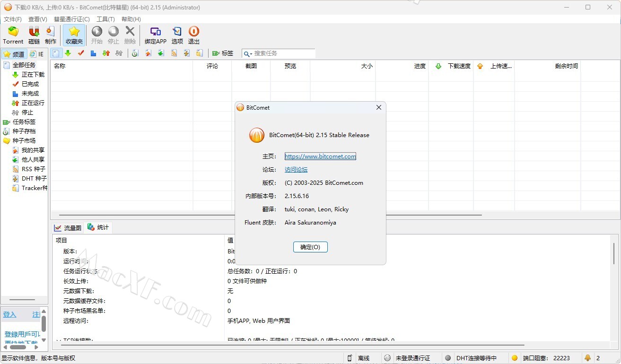
Task: Click internal version number 2.15.6.16
Action: [x=297, y=196]
